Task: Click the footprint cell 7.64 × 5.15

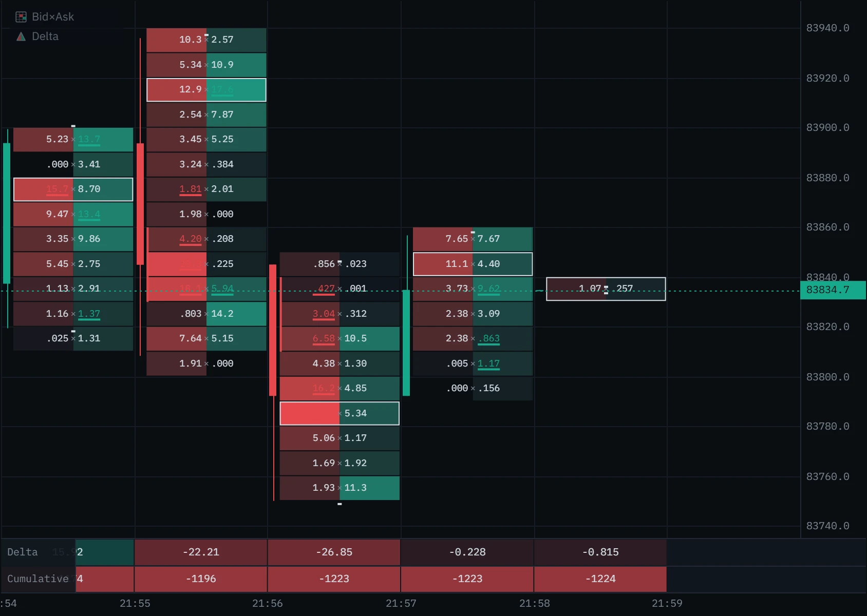Action: (x=206, y=339)
